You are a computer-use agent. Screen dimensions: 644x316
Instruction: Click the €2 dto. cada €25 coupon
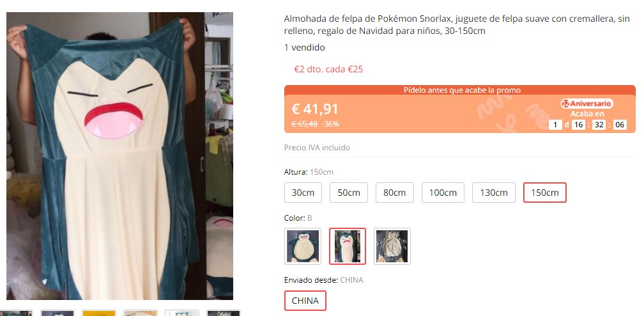328,69
